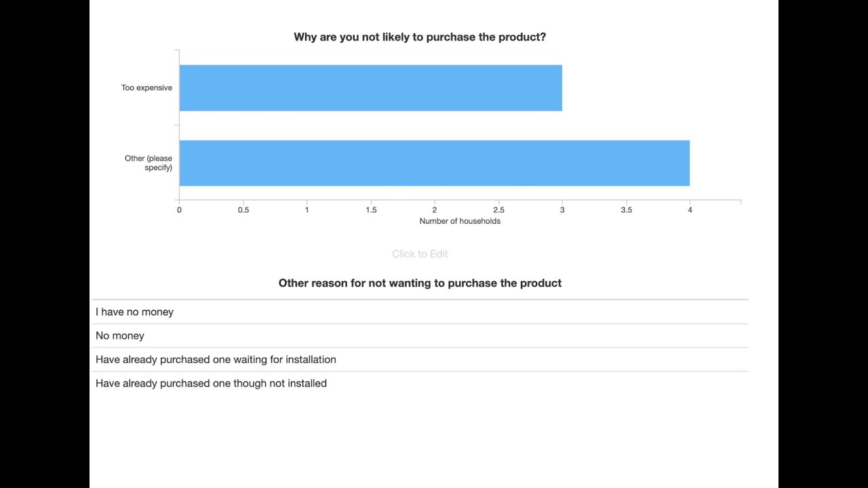
Task: Select the blue "Too expensive" bar
Action: [370, 88]
